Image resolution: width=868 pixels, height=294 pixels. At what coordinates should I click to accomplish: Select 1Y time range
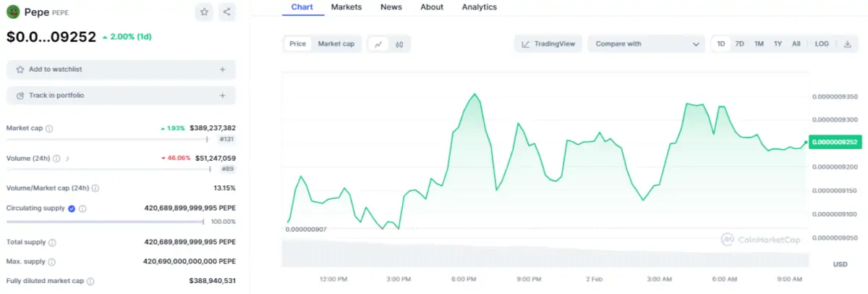778,44
